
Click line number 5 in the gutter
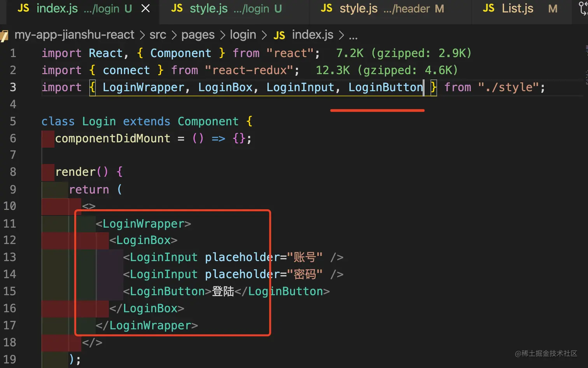[13, 121]
